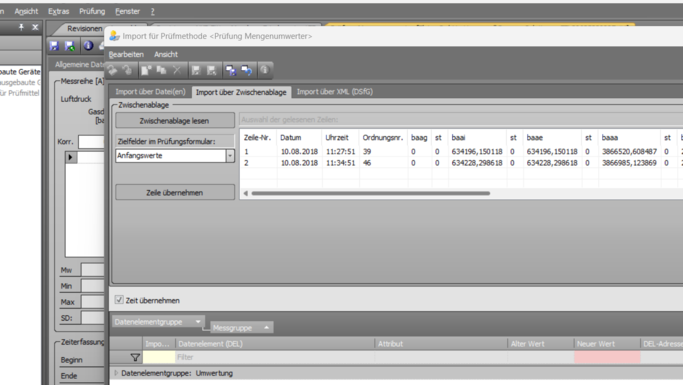Switch to Import über Datei(en) tab

click(x=150, y=92)
